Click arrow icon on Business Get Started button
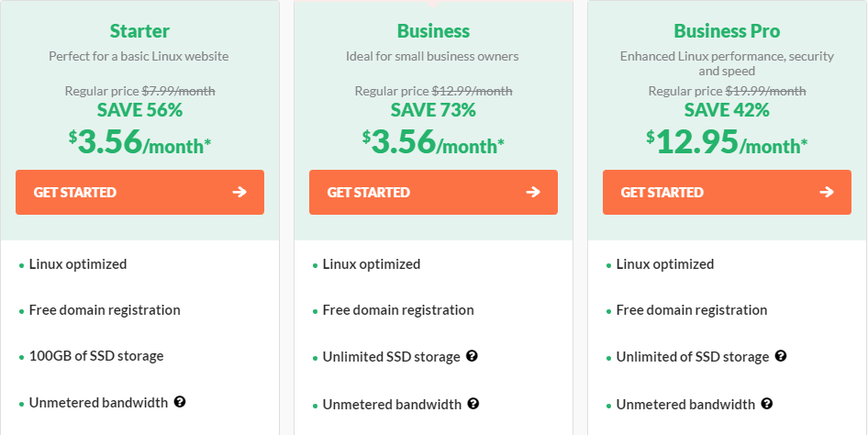The image size is (868, 435). point(533,192)
